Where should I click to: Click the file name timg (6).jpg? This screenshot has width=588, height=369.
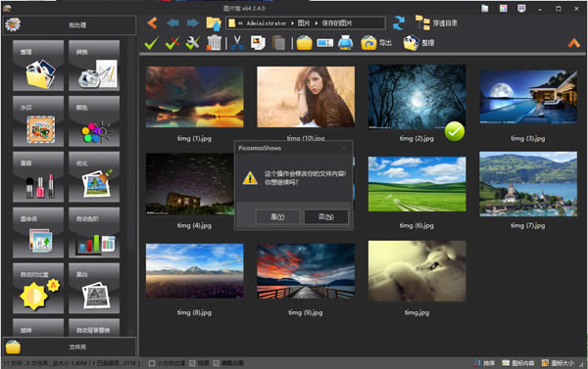tap(416, 225)
